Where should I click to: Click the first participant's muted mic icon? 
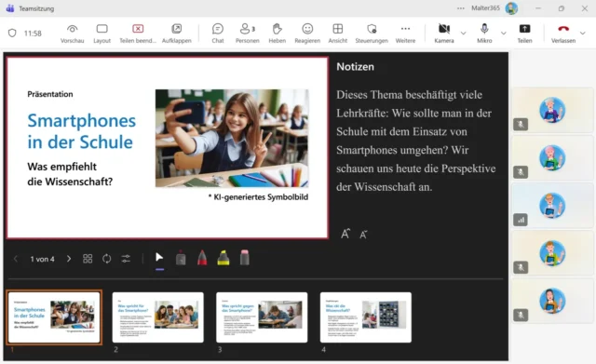(x=521, y=124)
